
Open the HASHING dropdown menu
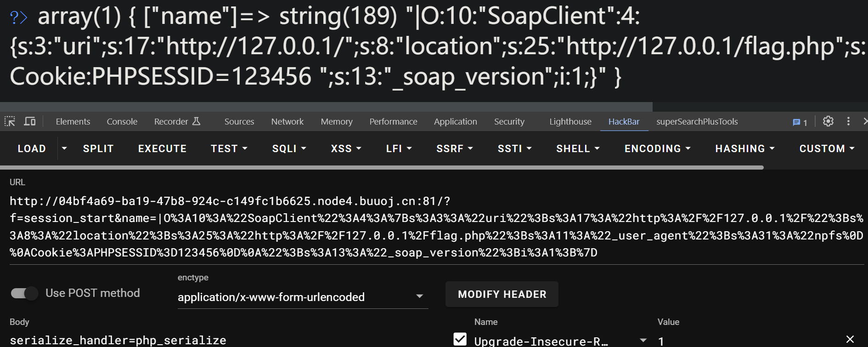pyautogui.click(x=745, y=148)
